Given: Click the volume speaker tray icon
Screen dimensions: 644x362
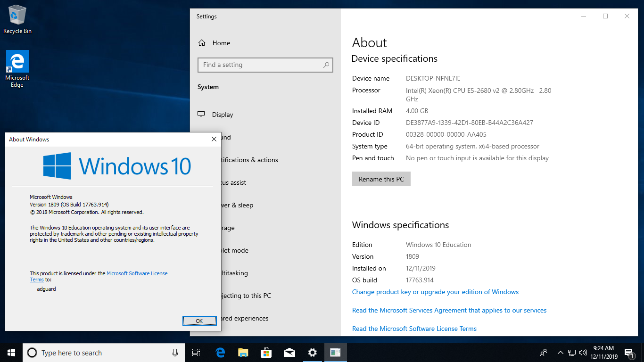Looking at the screenshot, I should pos(583,353).
